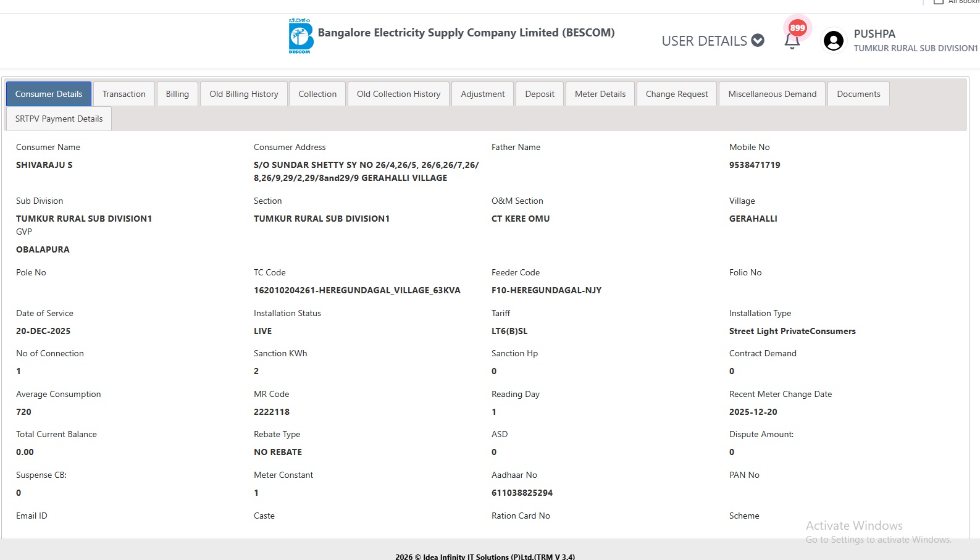Click the USER DETAILS label
The height and width of the screenshot is (560, 980).
click(x=705, y=41)
